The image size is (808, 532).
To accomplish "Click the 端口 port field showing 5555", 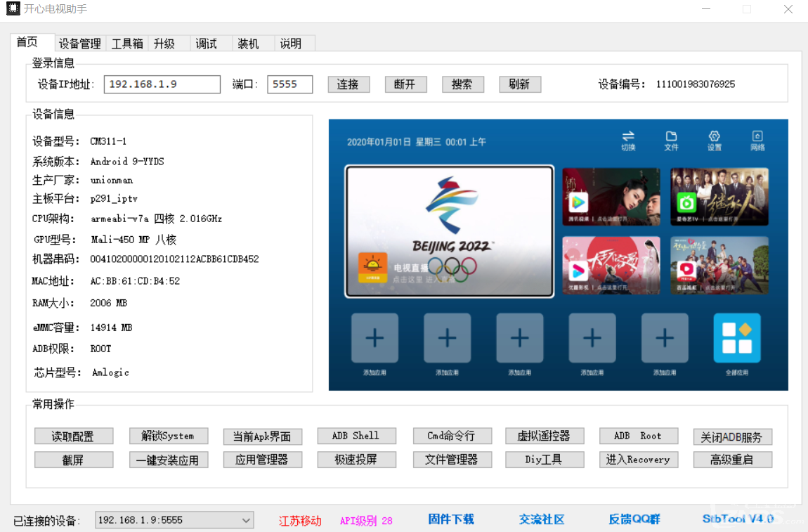I will tap(289, 84).
